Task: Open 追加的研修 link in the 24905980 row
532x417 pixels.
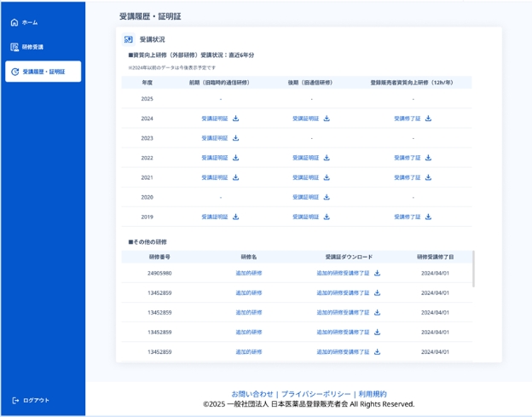Action: click(249, 273)
